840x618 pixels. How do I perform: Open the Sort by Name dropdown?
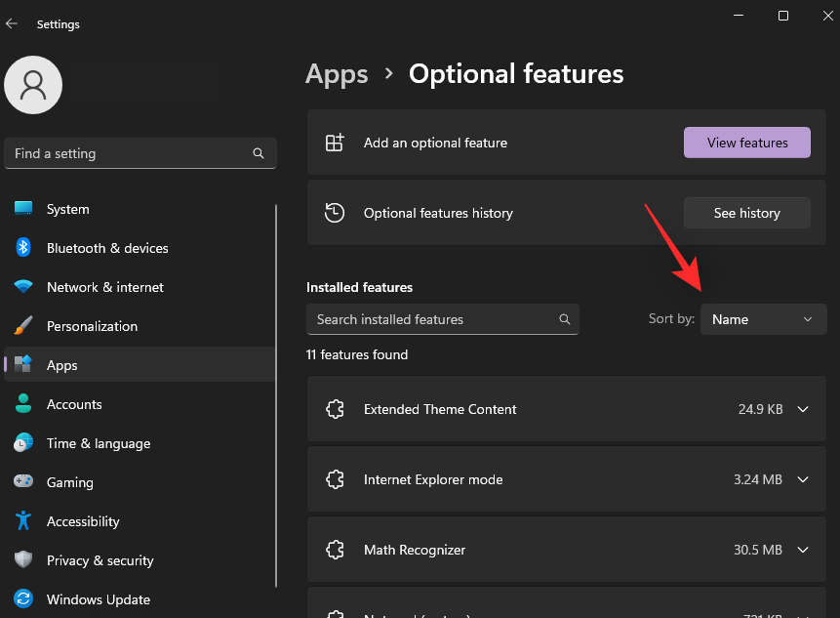coord(763,319)
